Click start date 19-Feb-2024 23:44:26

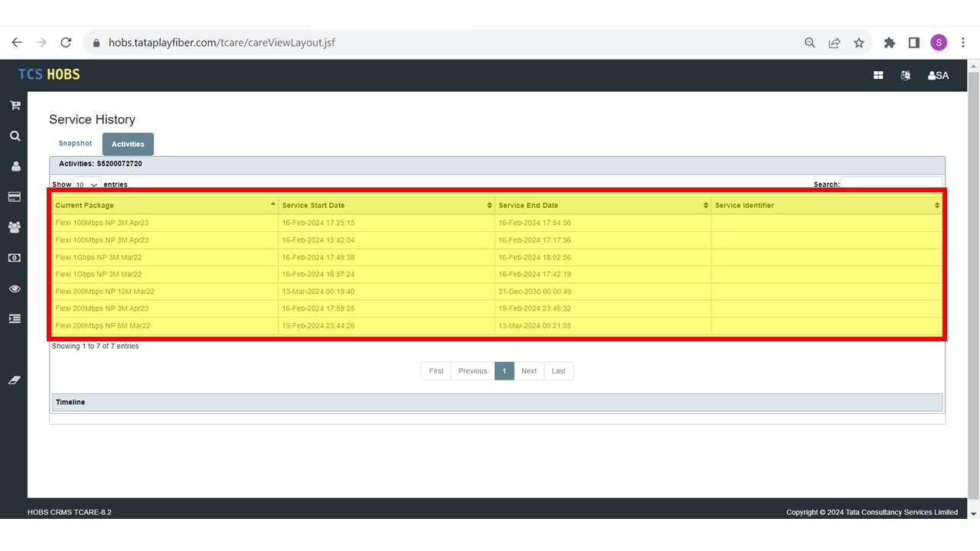[318, 326]
